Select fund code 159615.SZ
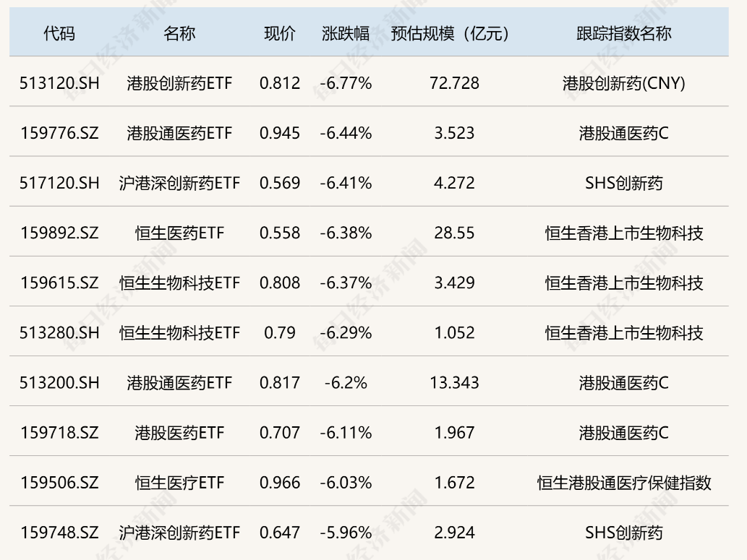Viewport: 747px width, 560px height. pos(59,283)
